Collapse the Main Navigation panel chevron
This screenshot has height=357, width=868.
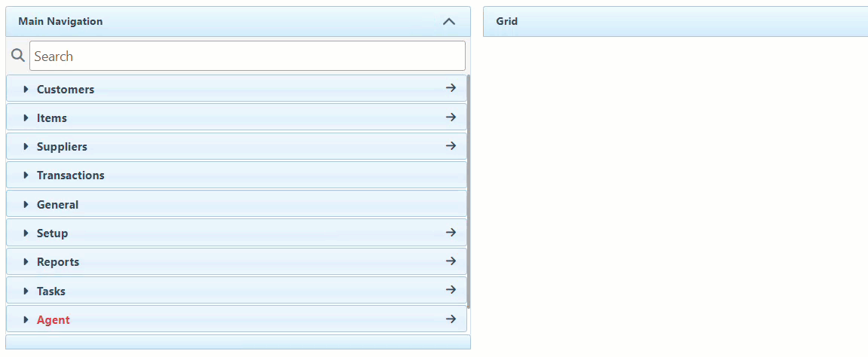tap(449, 22)
